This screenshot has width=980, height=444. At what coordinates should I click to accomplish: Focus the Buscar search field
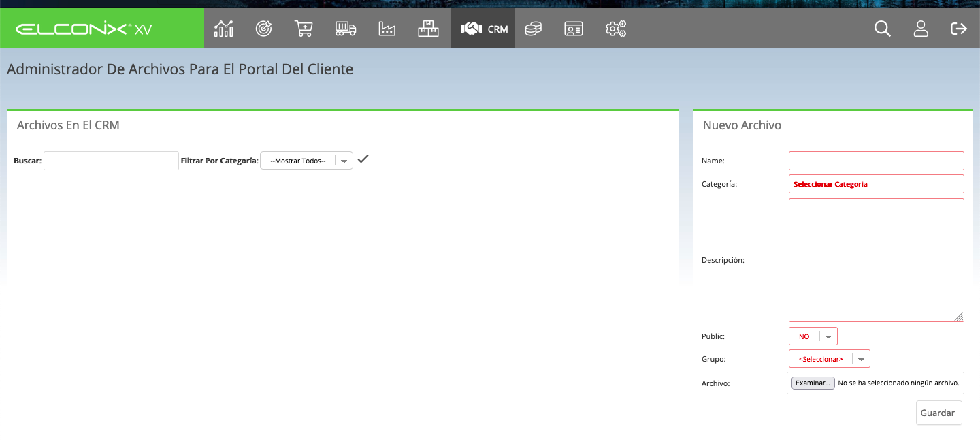(111, 161)
